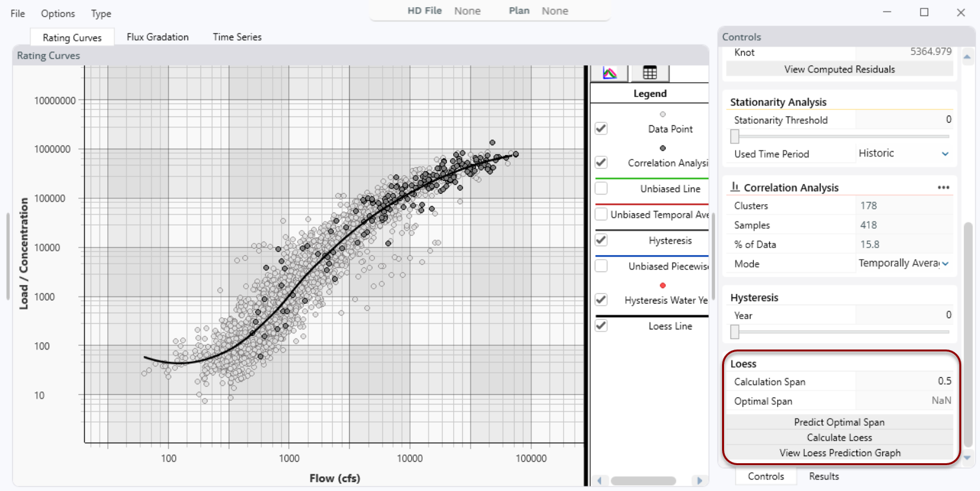Image resolution: width=980 pixels, height=491 pixels.
Task: Uncheck the Data Point legend checkbox
Action: (x=601, y=128)
